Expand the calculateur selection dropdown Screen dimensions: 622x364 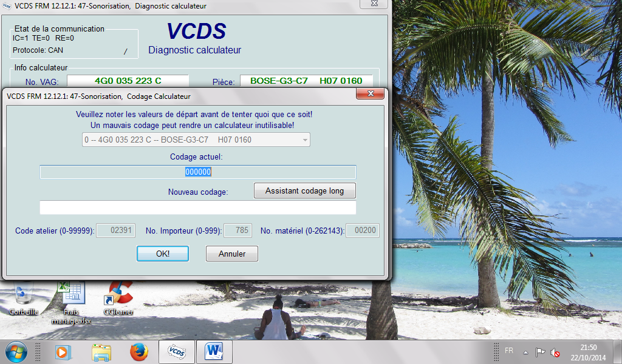(x=305, y=140)
